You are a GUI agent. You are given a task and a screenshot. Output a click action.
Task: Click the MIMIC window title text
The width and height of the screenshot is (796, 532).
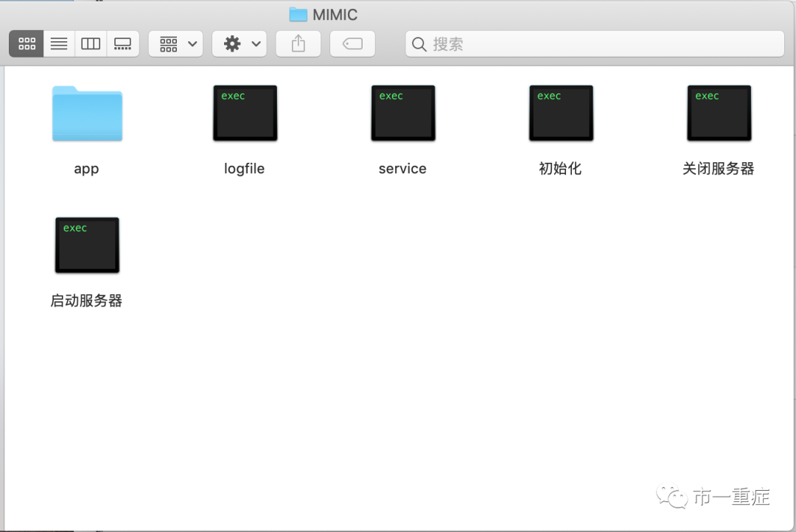[335, 15]
